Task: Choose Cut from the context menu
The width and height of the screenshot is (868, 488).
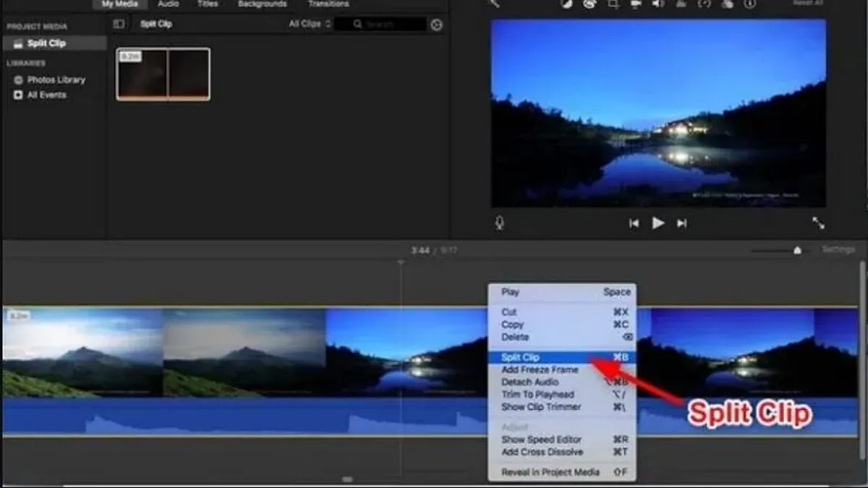Action: pos(562,312)
